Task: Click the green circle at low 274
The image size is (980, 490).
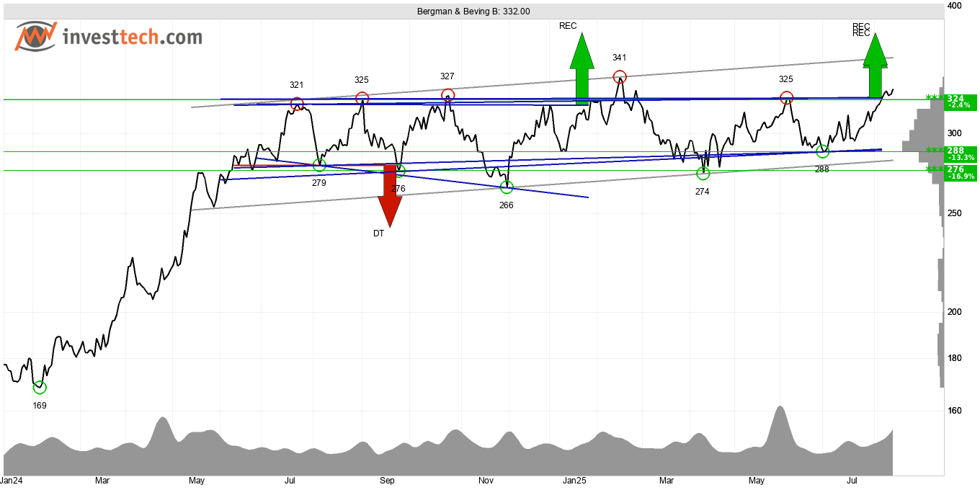Action: (x=703, y=174)
